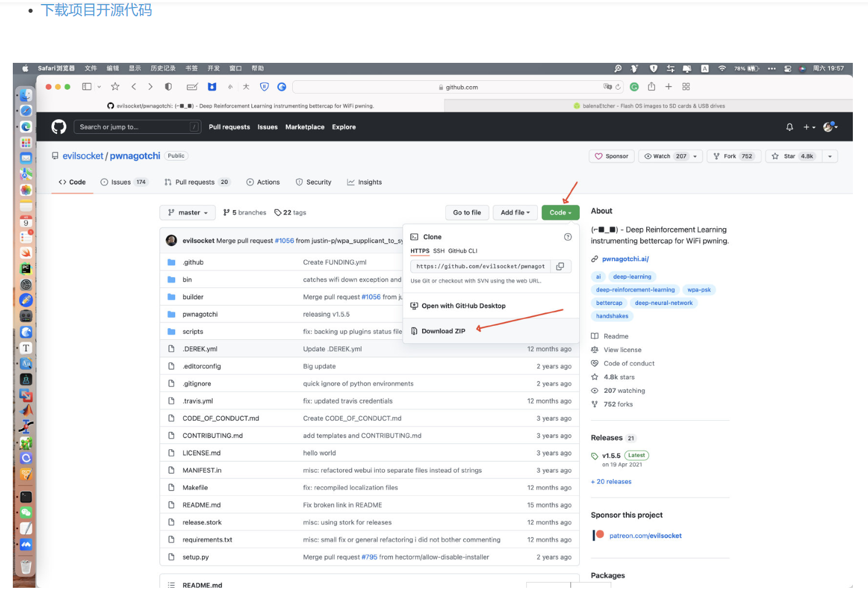Click the Grammarly extension icon
The height and width of the screenshot is (607, 868).
point(634,87)
